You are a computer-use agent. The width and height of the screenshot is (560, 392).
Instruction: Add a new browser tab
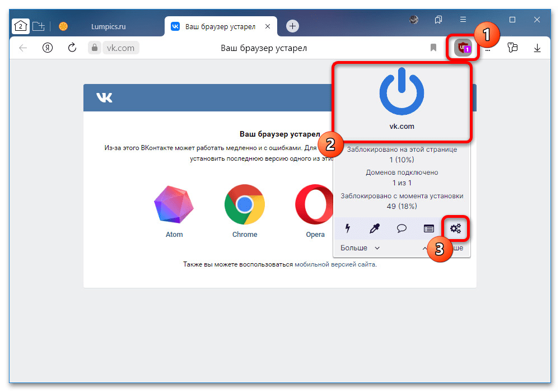point(292,26)
